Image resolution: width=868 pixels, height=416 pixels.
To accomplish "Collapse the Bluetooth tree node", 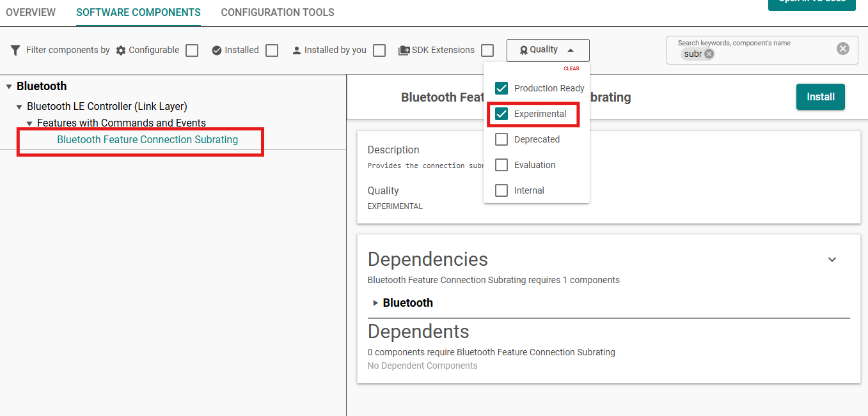I will 9,86.
